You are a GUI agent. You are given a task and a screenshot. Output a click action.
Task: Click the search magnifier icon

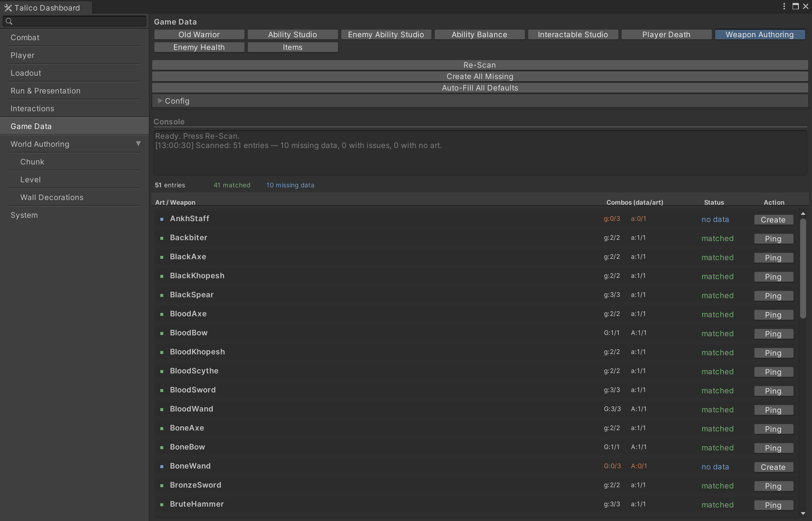pyautogui.click(x=9, y=21)
